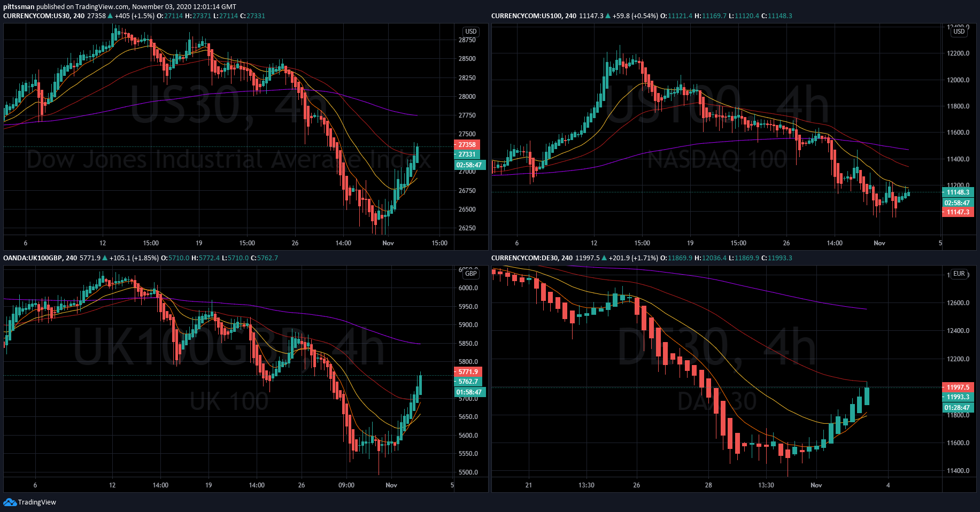Select the EUR currency badge on DE30 chart
This screenshot has width=980, height=512.
[x=959, y=274]
